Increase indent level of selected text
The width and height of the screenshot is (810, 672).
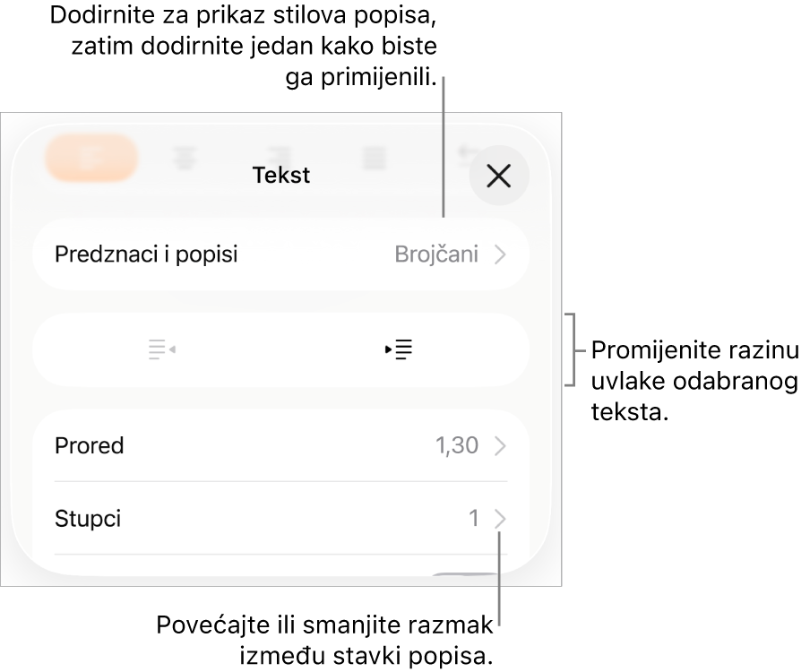399,349
